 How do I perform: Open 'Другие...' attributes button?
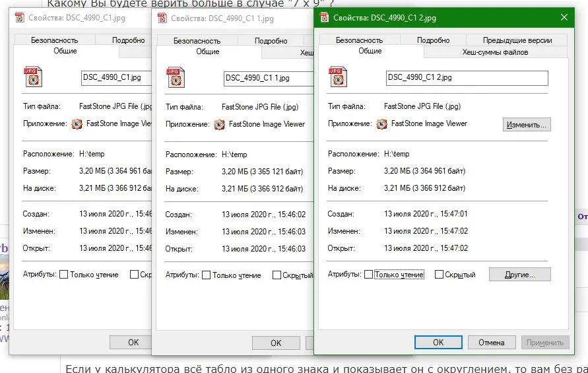(x=520, y=275)
